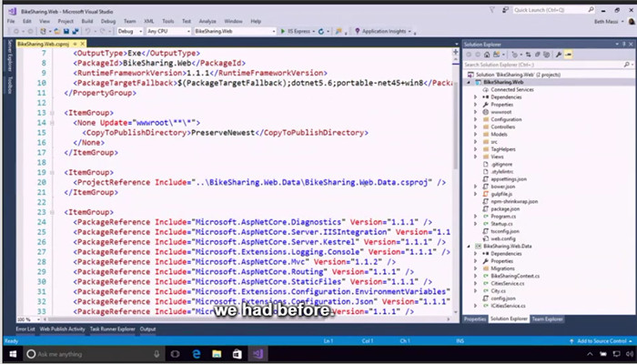Toggle the highlighted Preview Selected Items icon
The height and width of the screenshot is (364, 637).
click(x=568, y=55)
